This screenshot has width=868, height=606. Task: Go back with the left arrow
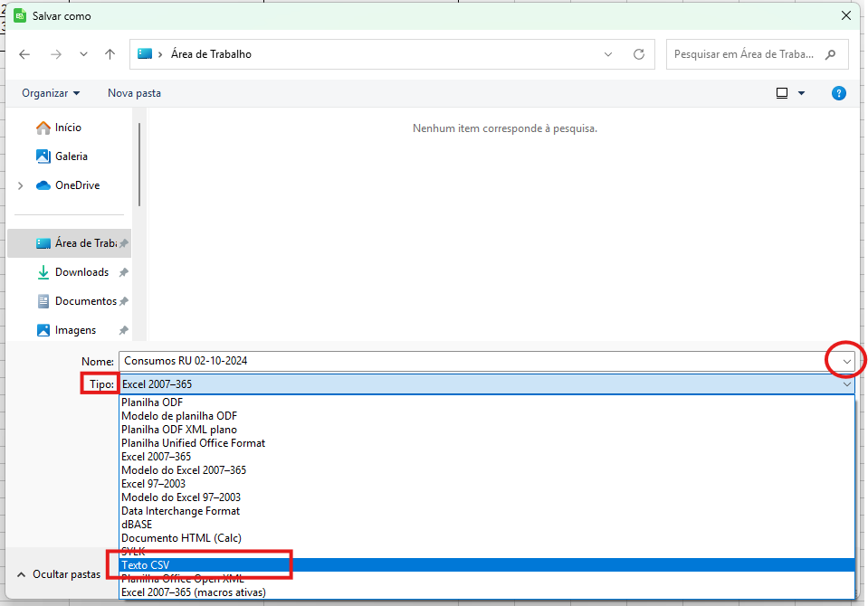[24, 54]
